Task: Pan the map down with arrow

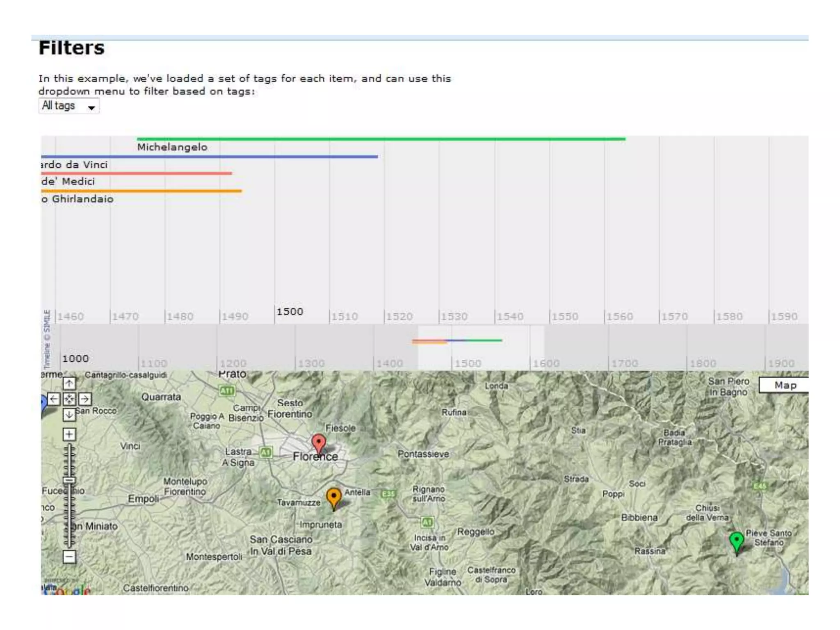Action: (x=69, y=415)
